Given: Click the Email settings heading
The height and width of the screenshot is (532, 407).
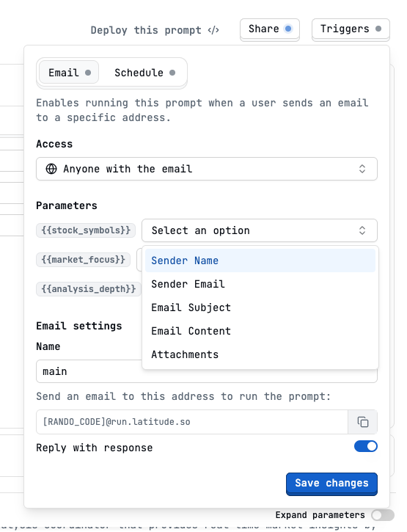Looking at the screenshot, I should 78,326.
